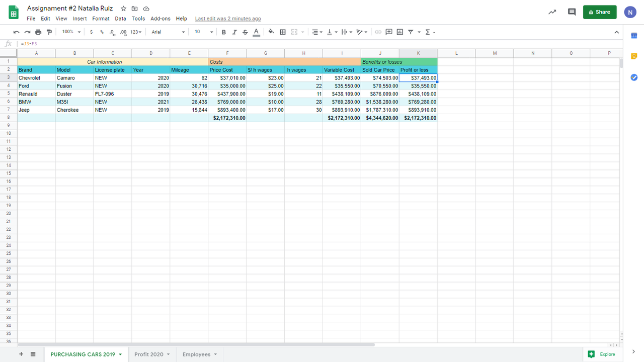Open text wrapping dropdown

[347, 32]
